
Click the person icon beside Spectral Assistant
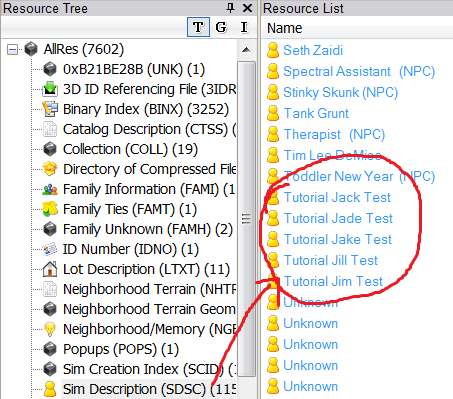[x=273, y=71]
